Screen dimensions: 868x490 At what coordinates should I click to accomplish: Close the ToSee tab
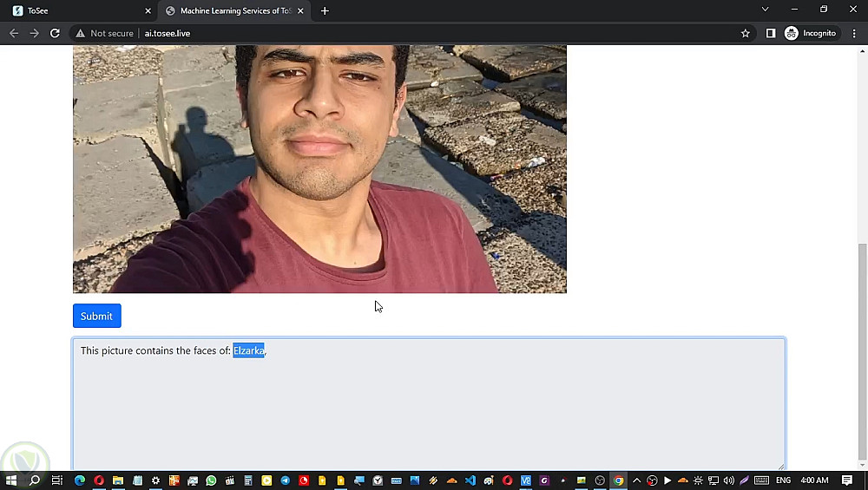pos(148,10)
